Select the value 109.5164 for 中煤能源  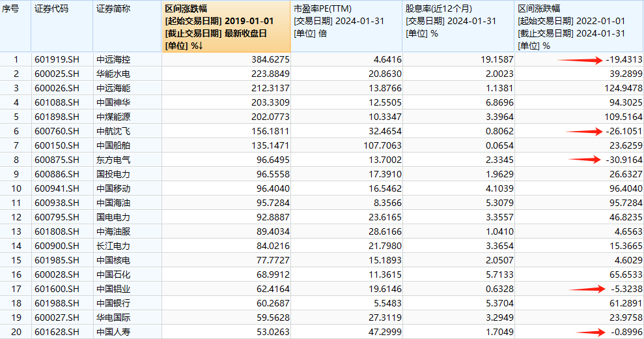pos(623,117)
